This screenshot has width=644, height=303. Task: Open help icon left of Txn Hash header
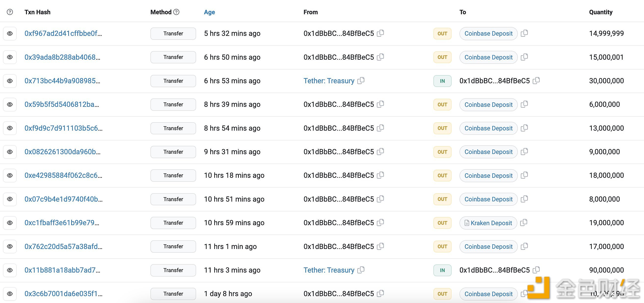tap(10, 12)
